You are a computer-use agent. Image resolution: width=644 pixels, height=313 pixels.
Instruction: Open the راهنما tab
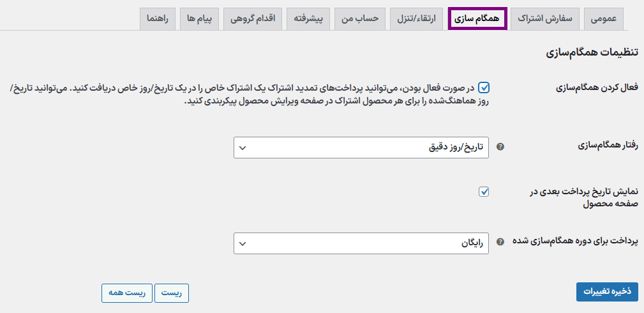click(158, 19)
